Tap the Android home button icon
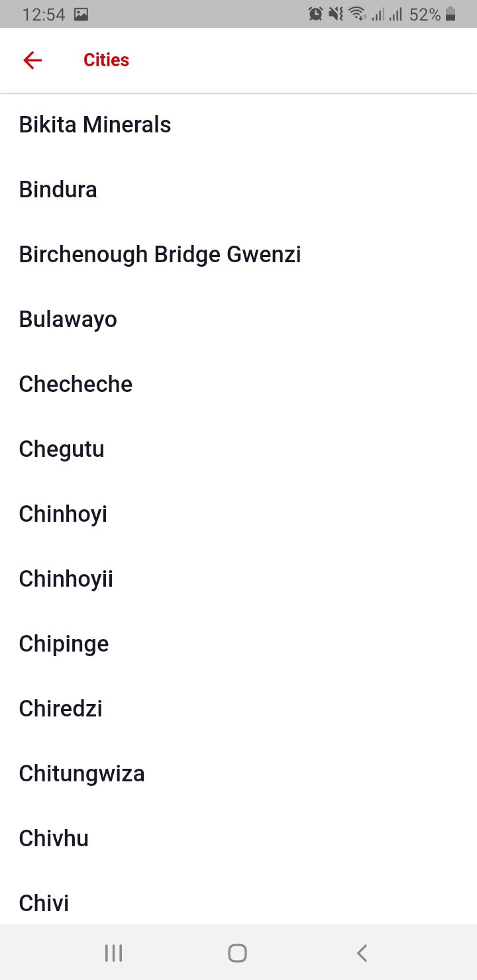Viewport: 477px width, 980px height. tap(237, 953)
